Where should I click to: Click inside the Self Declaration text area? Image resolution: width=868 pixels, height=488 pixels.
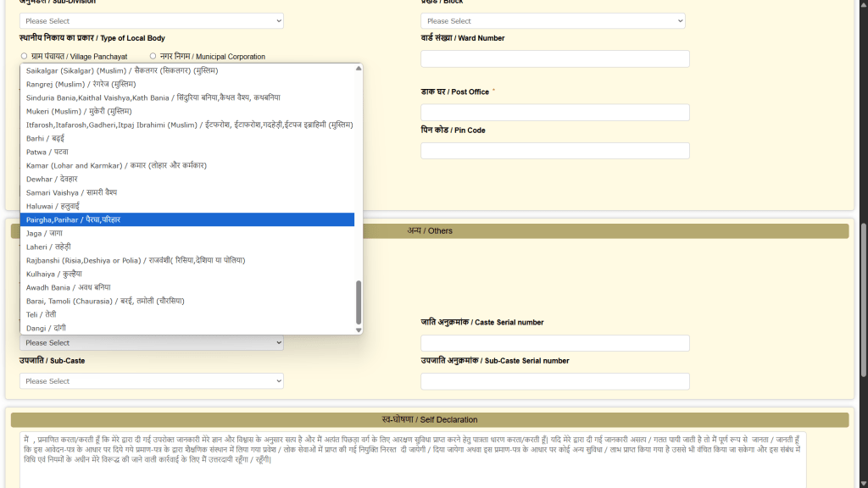[x=413, y=460]
